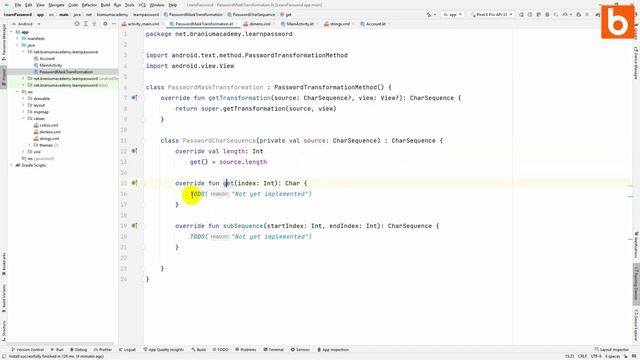Collapse the values folder
The image size is (640, 360).
tap(23, 118)
